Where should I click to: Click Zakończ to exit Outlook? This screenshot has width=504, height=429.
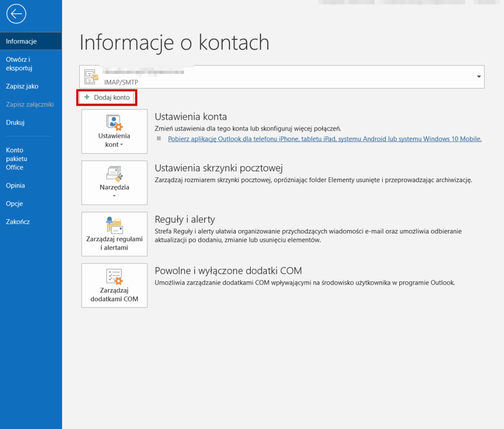18,222
